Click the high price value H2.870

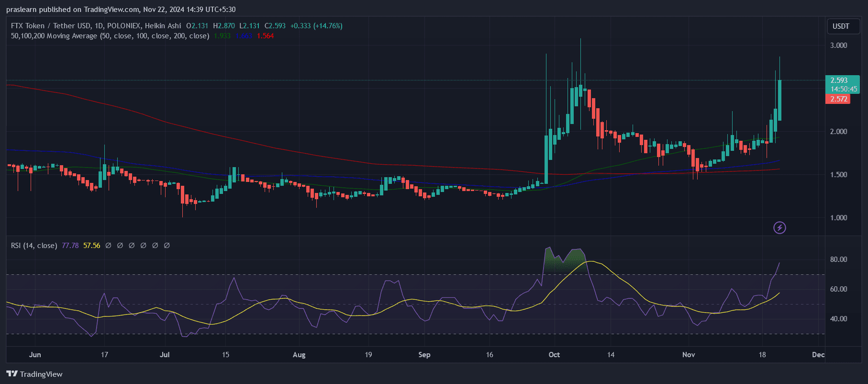point(224,26)
